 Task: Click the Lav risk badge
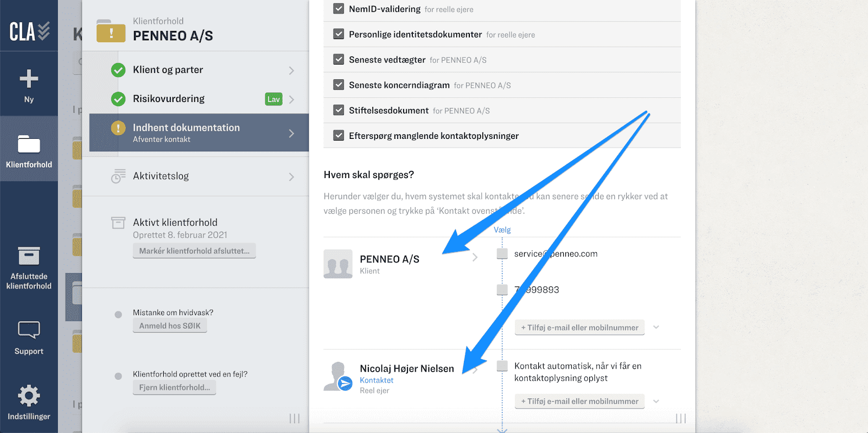coord(274,99)
